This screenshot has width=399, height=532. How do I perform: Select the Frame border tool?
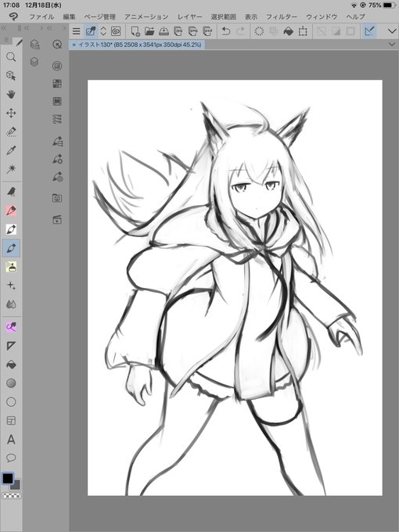11,421
